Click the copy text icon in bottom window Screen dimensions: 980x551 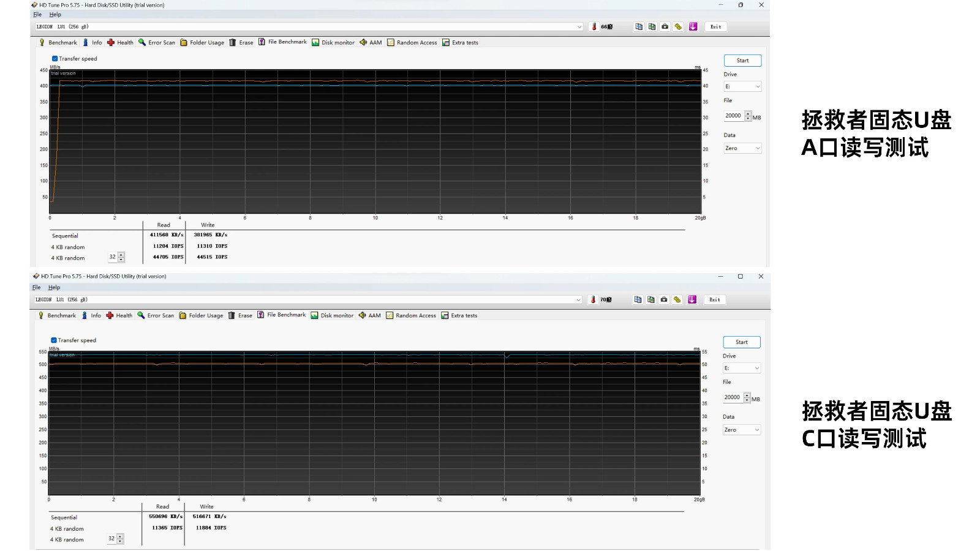coord(638,299)
